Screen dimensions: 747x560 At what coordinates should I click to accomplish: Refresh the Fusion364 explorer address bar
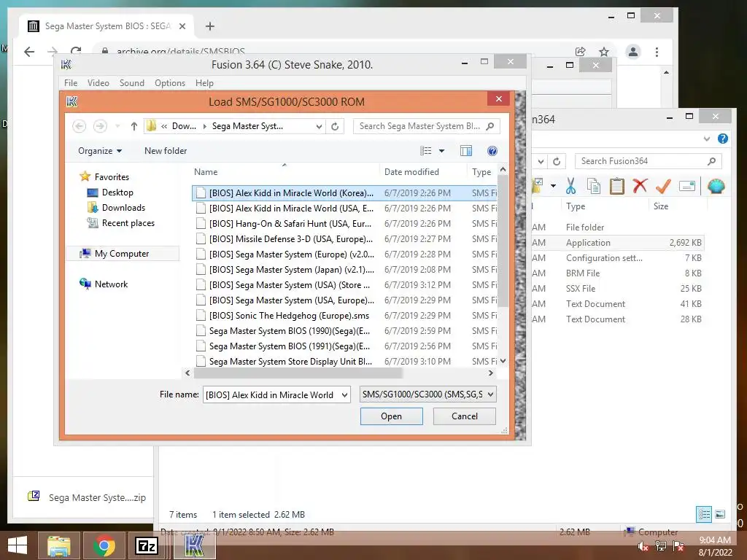(557, 161)
